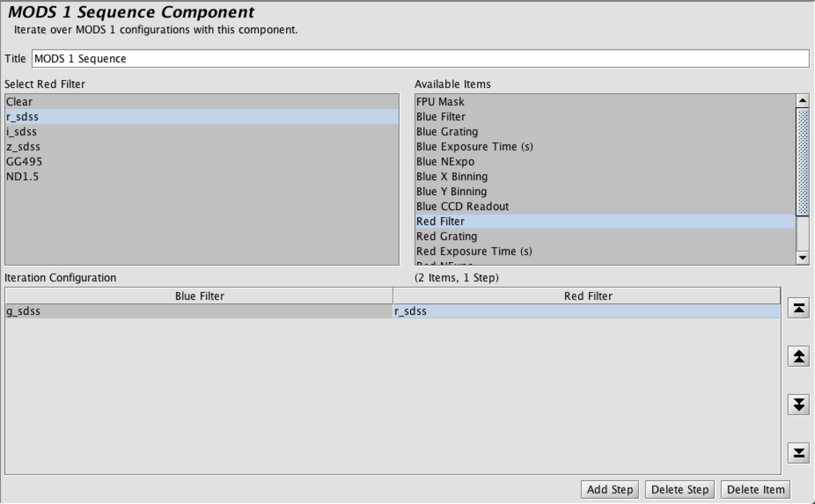The height and width of the screenshot is (504, 815).
Task: Move selected step down one row
Action: pyautogui.click(x=799, y=404)
